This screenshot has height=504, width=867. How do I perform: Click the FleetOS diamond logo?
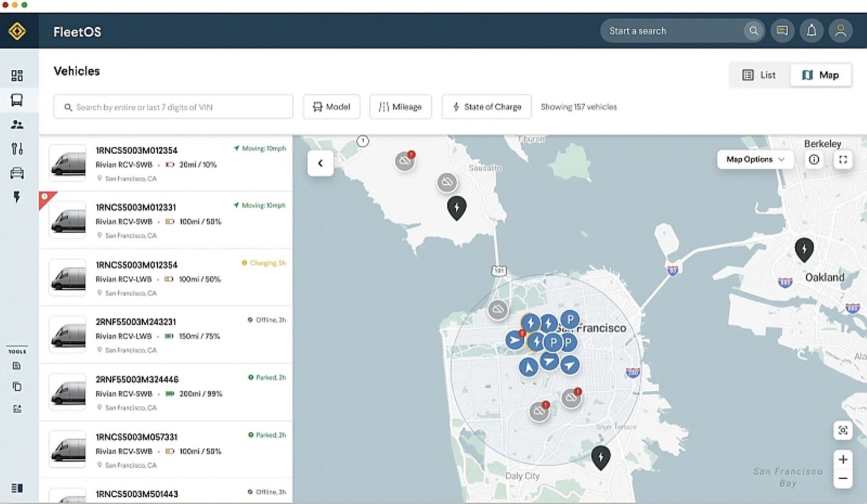tap(17, 31)
